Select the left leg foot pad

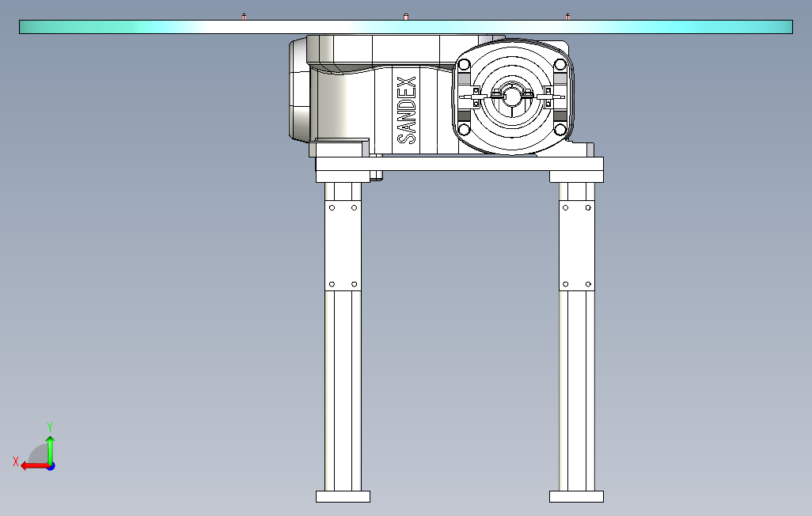coord(343,497)
